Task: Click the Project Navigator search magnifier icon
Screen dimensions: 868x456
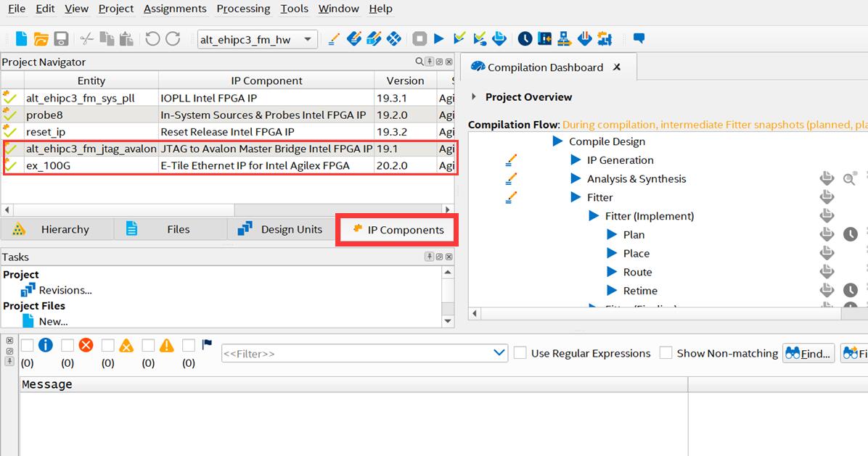Action: tap(419, 62)
